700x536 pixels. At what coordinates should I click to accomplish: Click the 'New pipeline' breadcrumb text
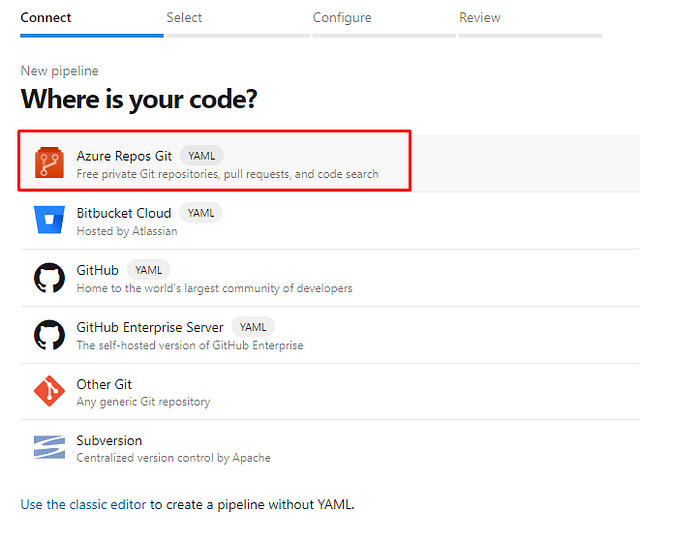[x=59, y=71]
